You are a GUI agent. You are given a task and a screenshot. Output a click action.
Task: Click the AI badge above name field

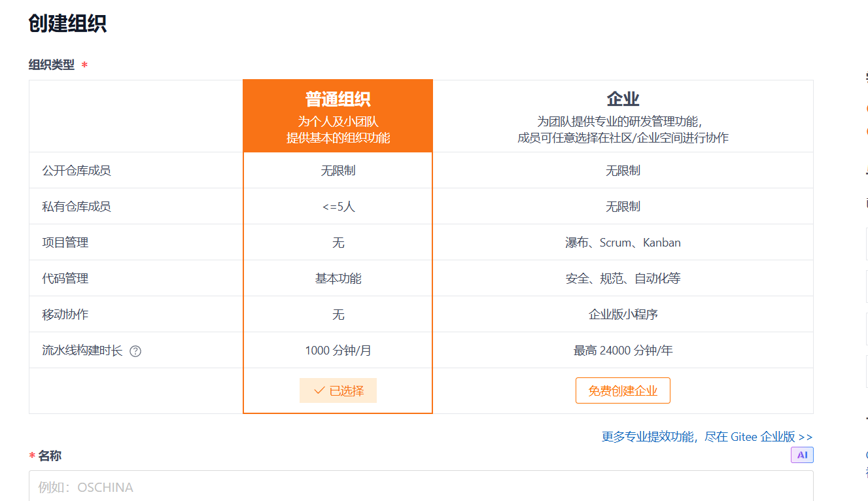[802, 455]
